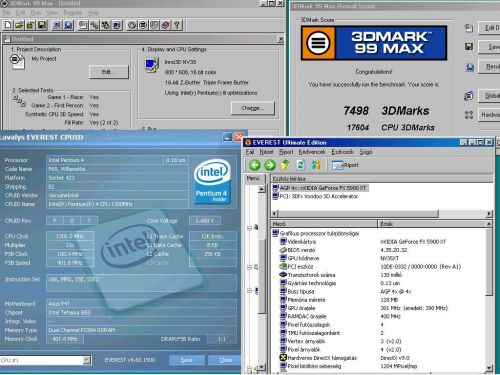Click the icon beside the Global button in score window

(x=469, y=96)
